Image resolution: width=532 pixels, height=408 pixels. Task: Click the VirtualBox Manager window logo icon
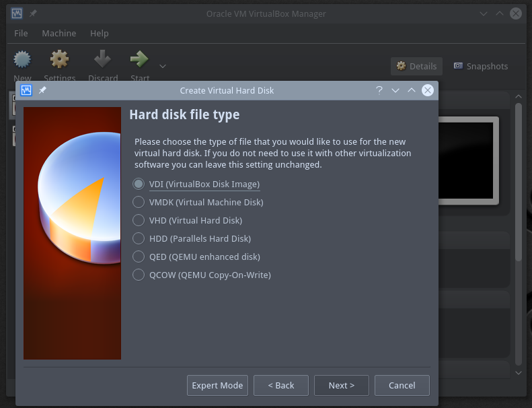point(17,13)
